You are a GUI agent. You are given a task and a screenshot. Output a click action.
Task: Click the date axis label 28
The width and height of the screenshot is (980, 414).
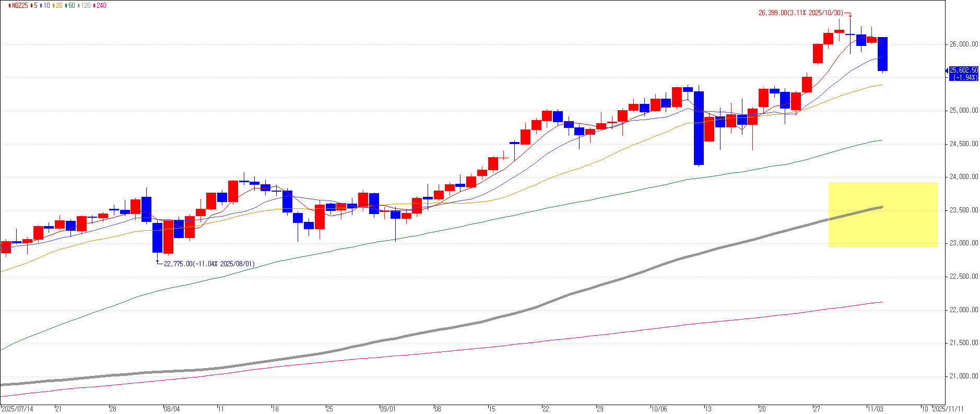coord(113,409)
